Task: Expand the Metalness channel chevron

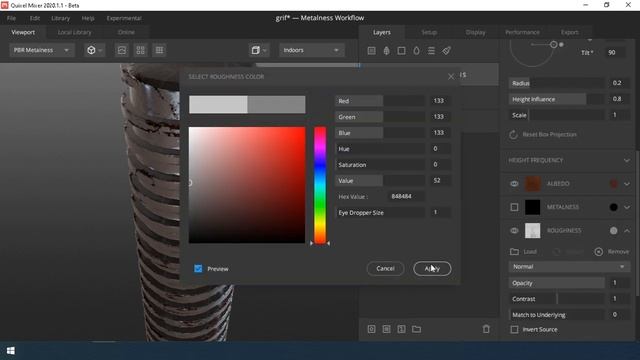Action: coord(627,207)
